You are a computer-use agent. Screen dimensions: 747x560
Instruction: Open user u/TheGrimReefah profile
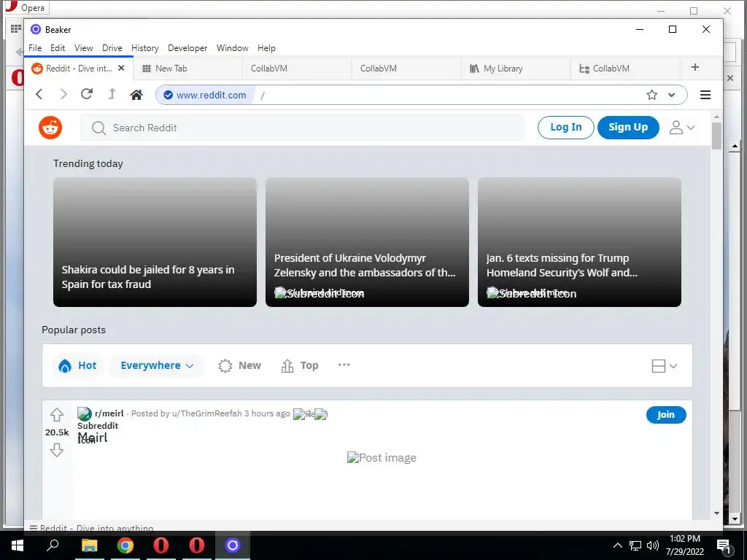pyautogui.click(x=206, y=413)
